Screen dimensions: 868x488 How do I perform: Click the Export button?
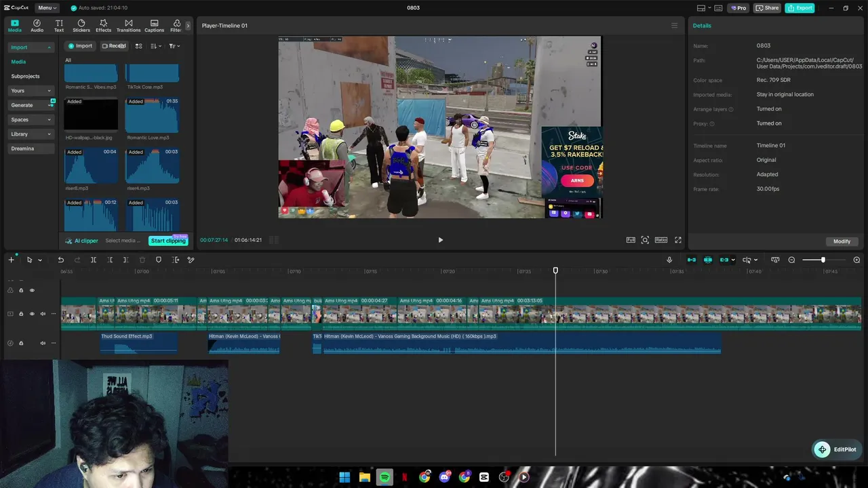[800, 8]
